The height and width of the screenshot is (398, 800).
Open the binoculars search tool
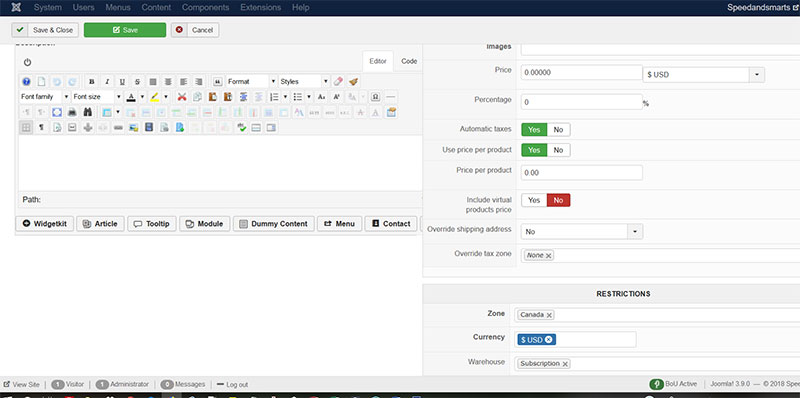(88, 112)
